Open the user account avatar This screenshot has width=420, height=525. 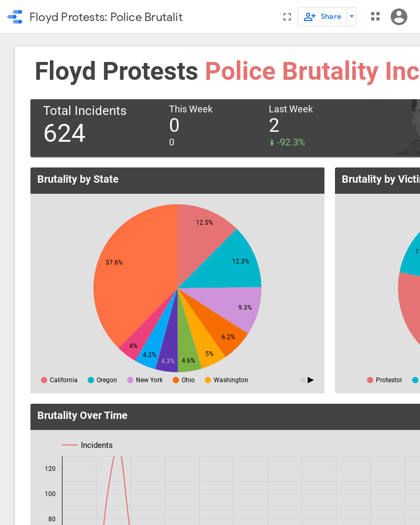coord(399,17)
